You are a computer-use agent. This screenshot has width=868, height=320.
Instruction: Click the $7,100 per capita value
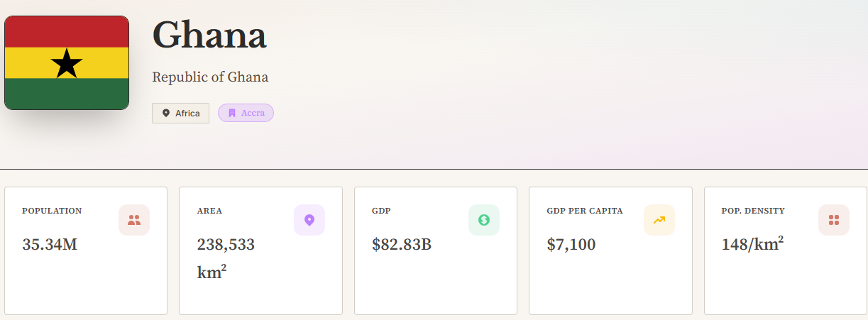coord(571,245)
